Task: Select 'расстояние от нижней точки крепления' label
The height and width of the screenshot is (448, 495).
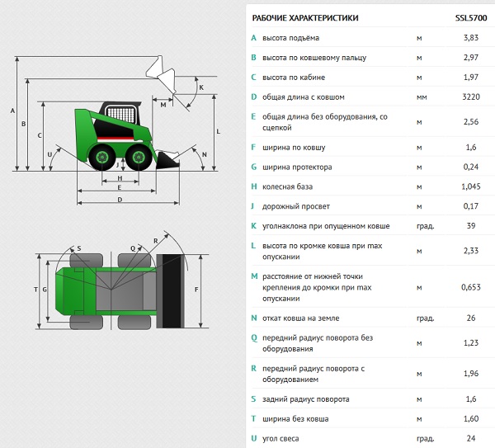Action: [317, 287]
